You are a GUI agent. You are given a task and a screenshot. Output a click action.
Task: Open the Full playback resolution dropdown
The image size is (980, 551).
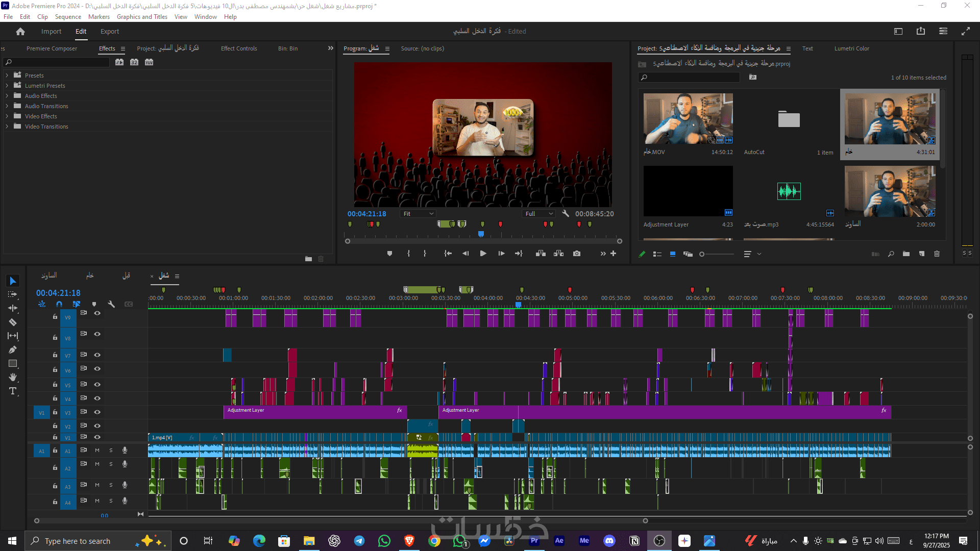[540, 214]
